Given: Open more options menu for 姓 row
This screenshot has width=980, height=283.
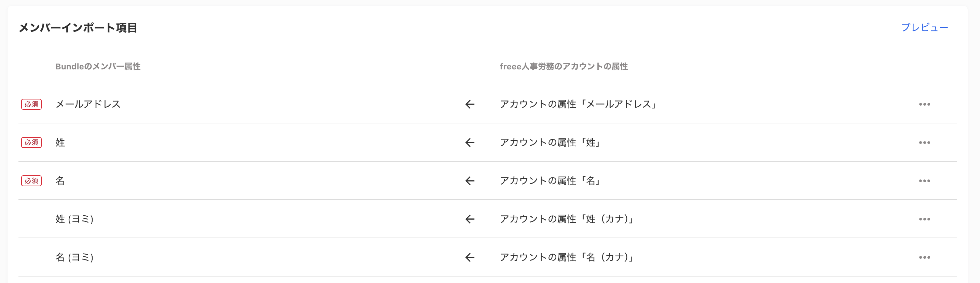Looking at the screenshot, I should pyautogui.click(x=924, y=143).
